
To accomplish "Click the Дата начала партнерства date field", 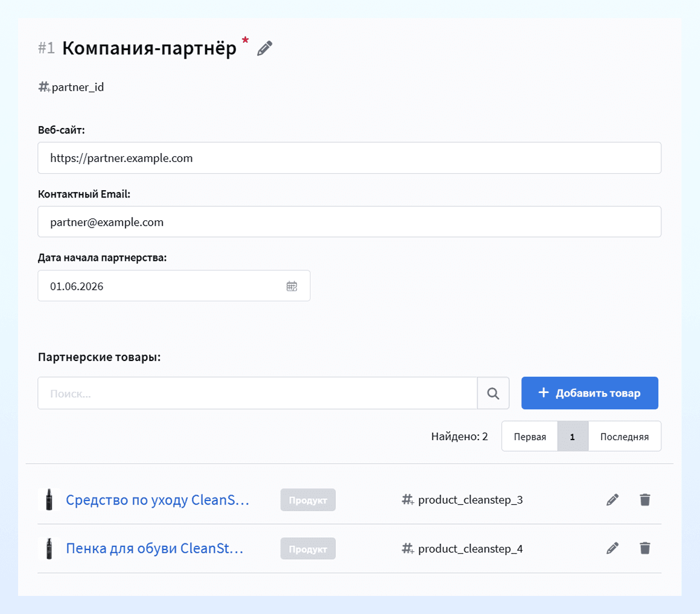I will click(174, 286).
